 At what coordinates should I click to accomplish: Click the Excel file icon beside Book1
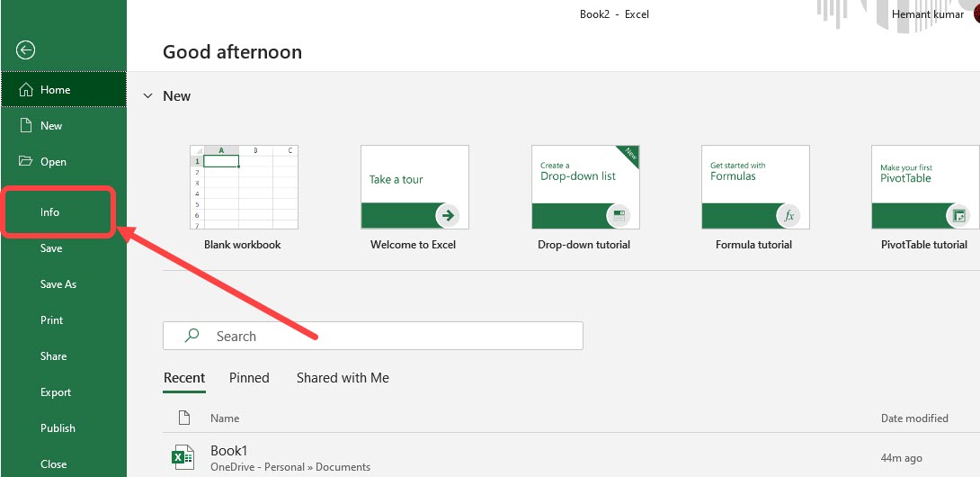183,457
